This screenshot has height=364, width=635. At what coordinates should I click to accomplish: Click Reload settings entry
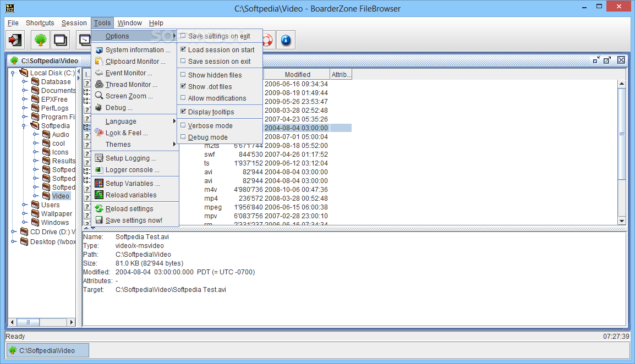click(135, 209)
